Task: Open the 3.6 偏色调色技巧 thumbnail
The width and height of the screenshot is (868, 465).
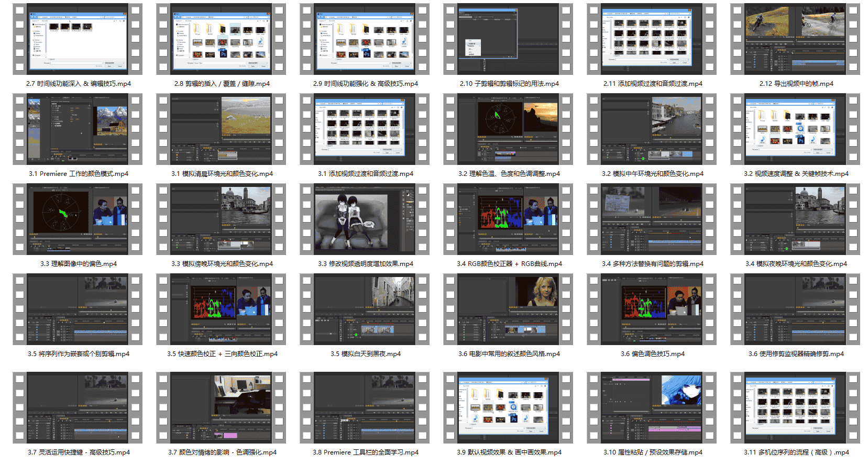Action: click(652, 309)
